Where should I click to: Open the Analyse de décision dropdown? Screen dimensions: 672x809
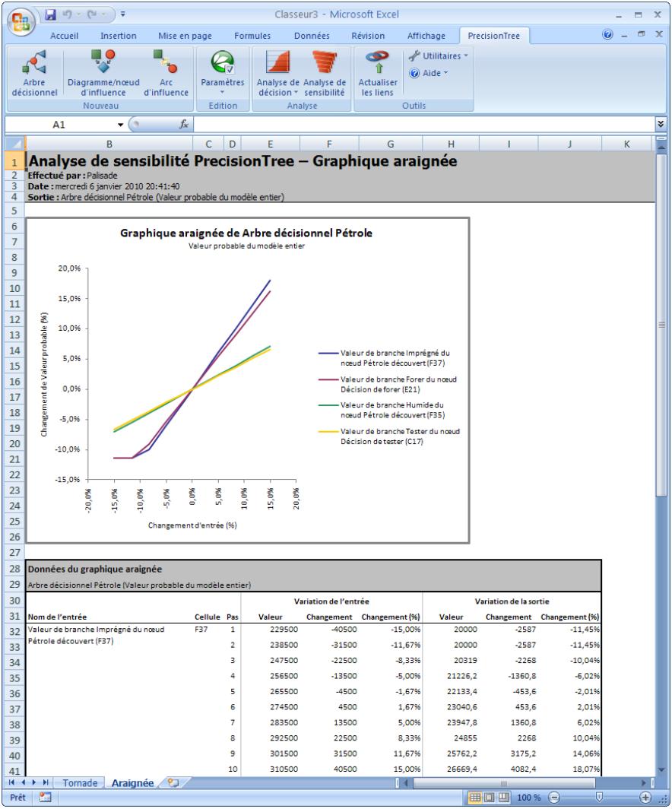point(277,75)
